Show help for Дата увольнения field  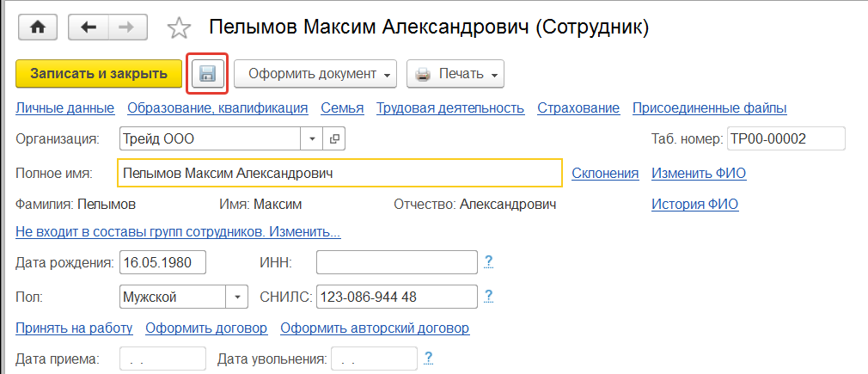click(428, 357)
